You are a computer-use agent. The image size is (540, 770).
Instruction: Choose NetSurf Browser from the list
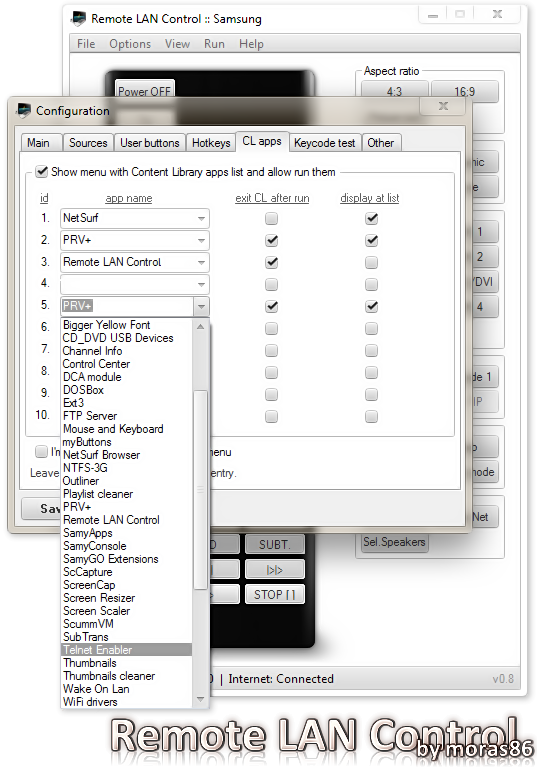click(x=126, y=455)
